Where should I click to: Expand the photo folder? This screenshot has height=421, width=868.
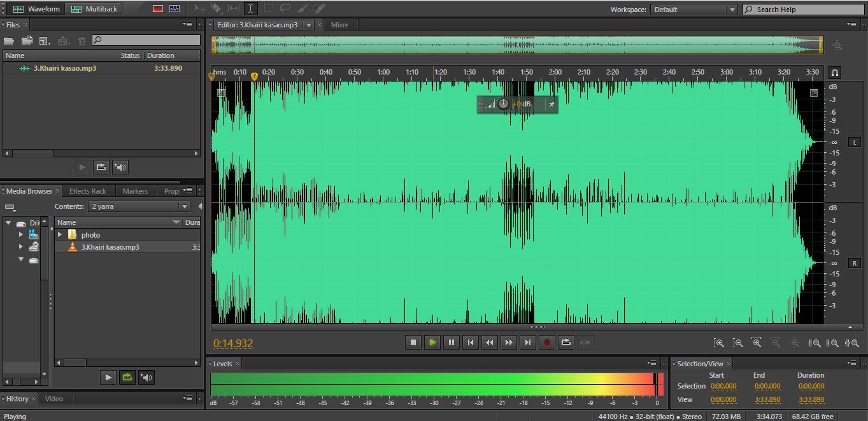pyautogui.click(x=60, y=235)
